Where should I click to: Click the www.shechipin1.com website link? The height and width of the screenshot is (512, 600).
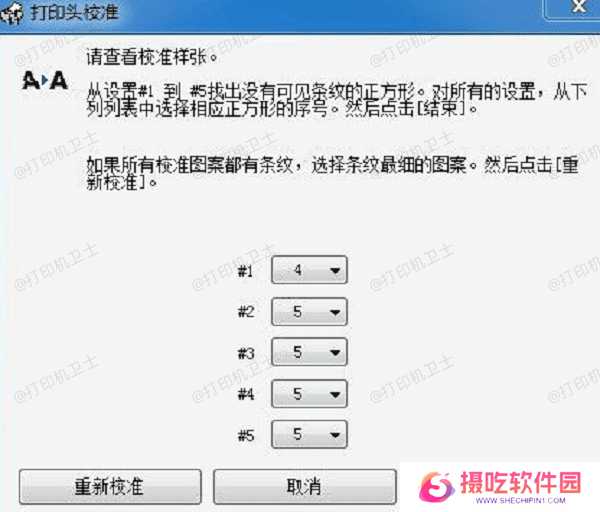pyautogui.click(x=520, y=501)
